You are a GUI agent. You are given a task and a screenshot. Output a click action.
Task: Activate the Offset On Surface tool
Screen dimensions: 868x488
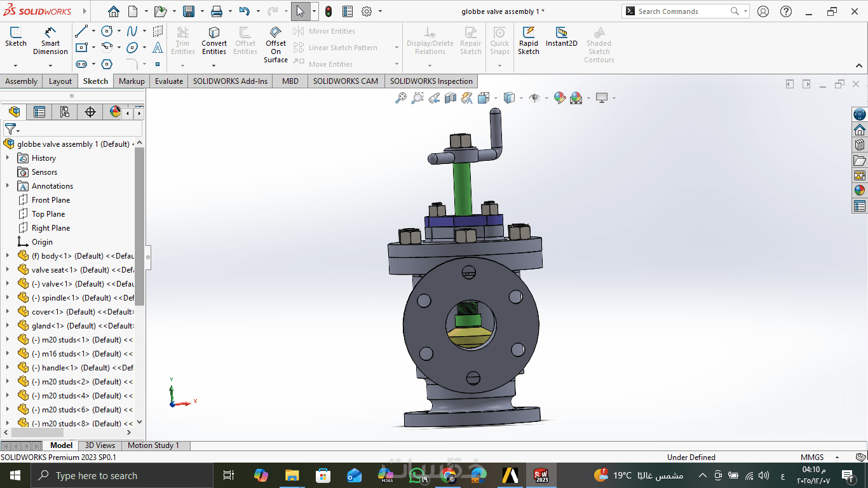[x=276, y=44]
